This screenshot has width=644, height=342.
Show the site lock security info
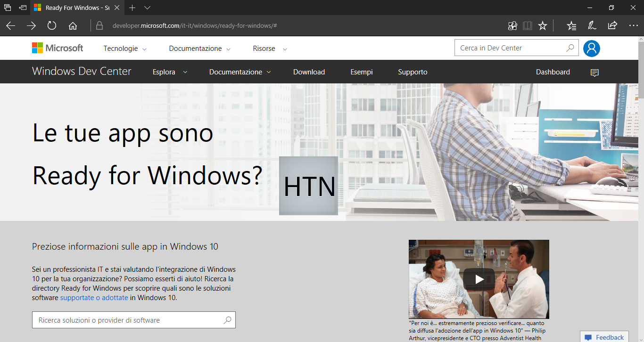(99, 25)
